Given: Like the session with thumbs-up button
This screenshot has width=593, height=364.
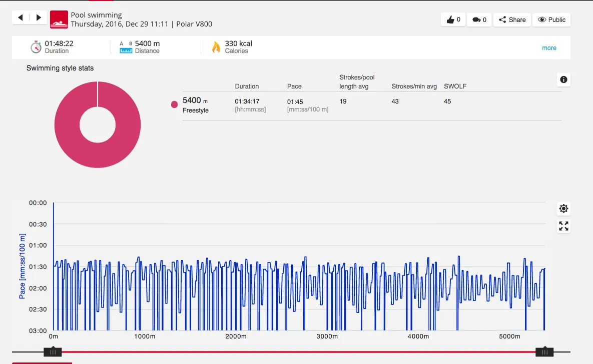Looking at the screenshot, I should [x=453, y=20].
